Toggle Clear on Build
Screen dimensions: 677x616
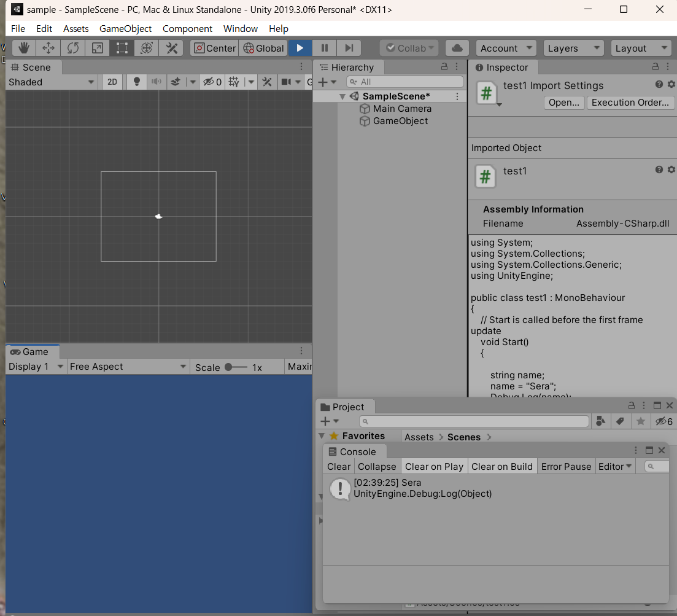point(501,467)
